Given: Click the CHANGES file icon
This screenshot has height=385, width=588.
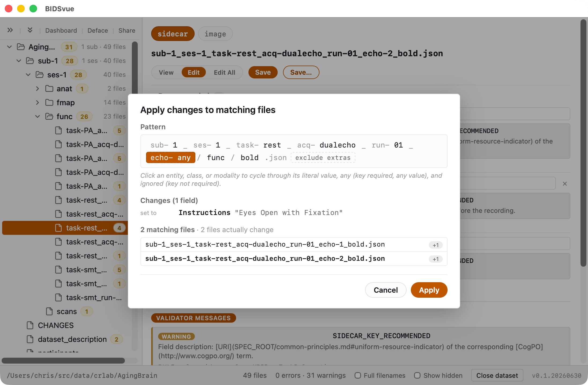Looking at the screenshot, I should (30, 325).
